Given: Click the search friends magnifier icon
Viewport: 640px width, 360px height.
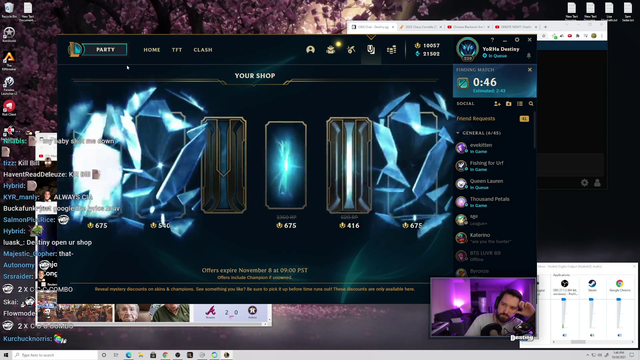Looking at the screenshot, I should click(531, 104).
